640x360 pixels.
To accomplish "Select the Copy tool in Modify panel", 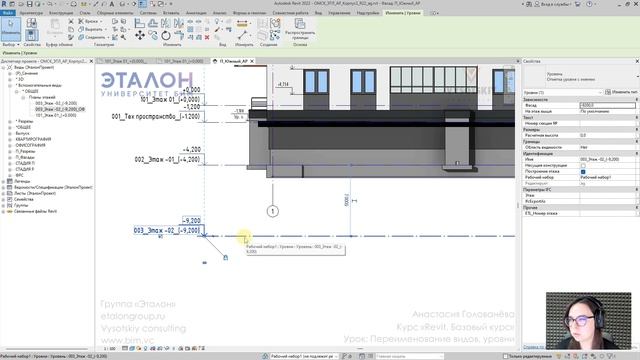I will click(x=153, y=36).
